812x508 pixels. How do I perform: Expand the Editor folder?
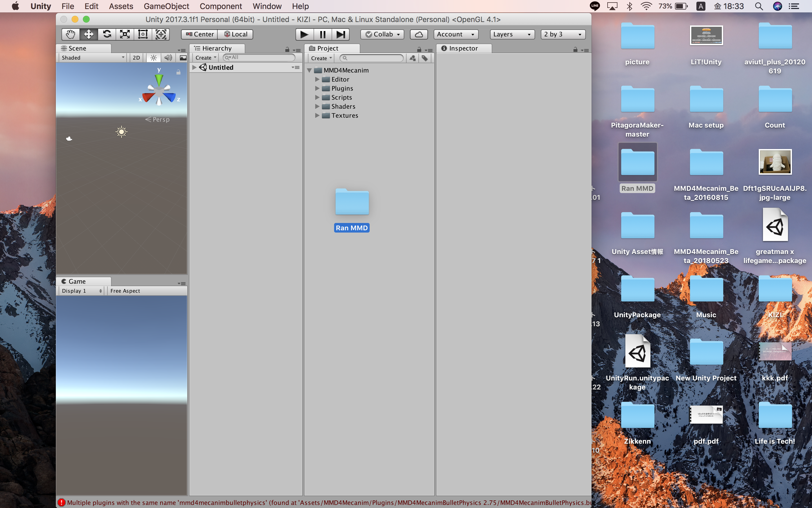[317, 79]
